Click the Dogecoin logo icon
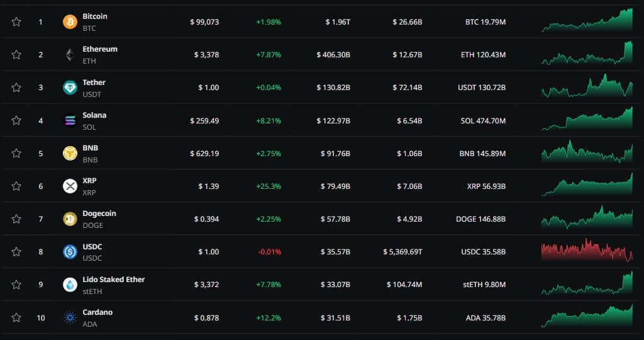 pyautogui.click(x=70, y=219)
